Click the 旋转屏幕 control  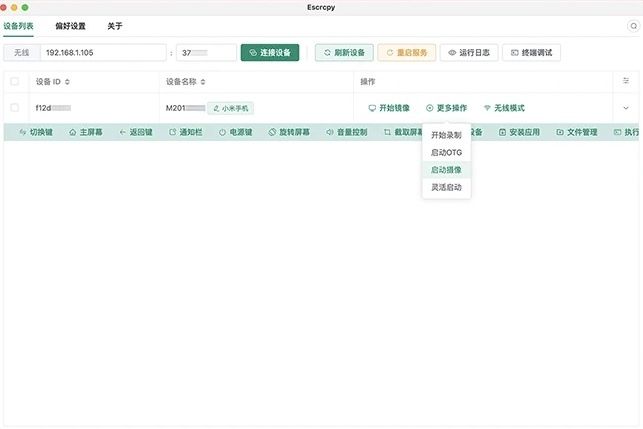pos(289,132)
